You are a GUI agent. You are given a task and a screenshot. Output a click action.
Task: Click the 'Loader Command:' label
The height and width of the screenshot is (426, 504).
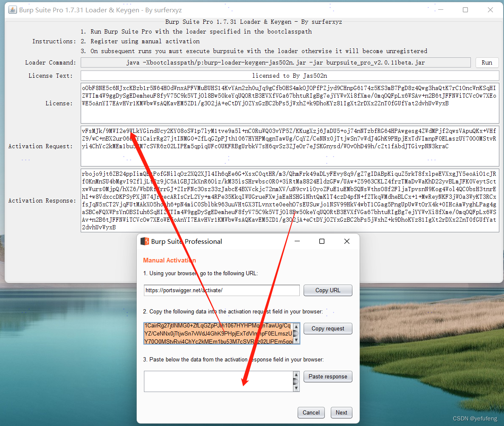point(51,63)
